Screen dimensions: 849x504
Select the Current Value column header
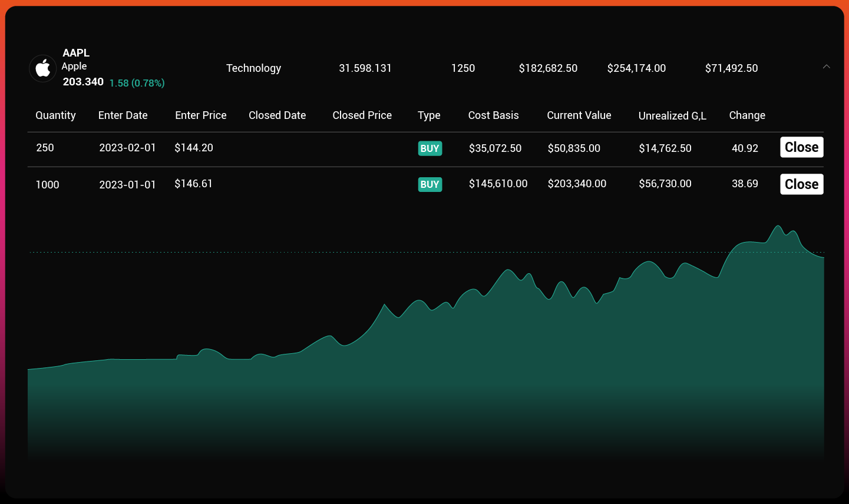(579, 115)
